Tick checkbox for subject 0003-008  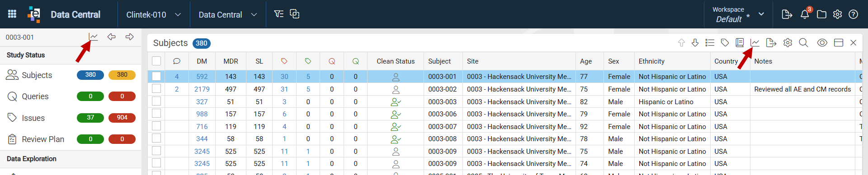pyautogui.click(x=156, y=138)
